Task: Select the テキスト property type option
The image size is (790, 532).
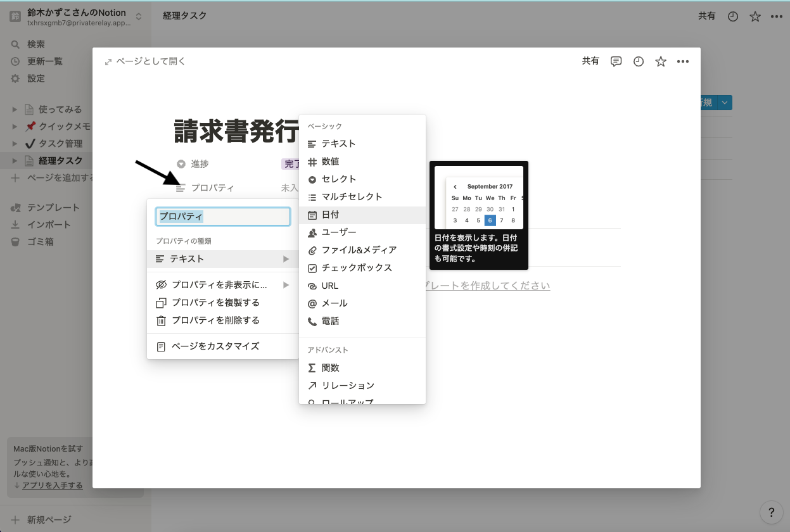Action: pos(362,144)
